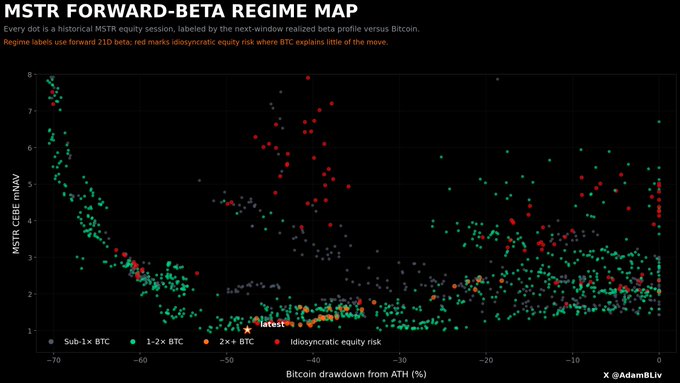Click the 'X @AdamBLiv' credit text
Image resolution: width=680 pixels, height=383 pixels.
[x=633, y=375]
